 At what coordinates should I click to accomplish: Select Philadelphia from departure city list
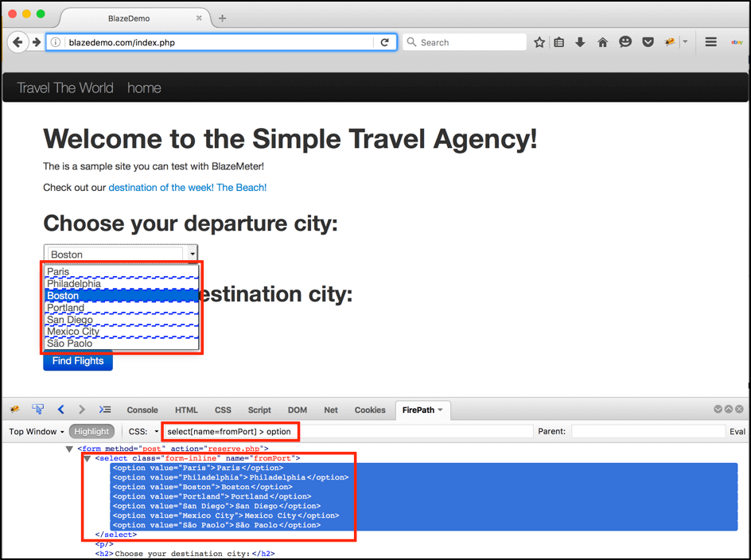[x=74, y=284]
